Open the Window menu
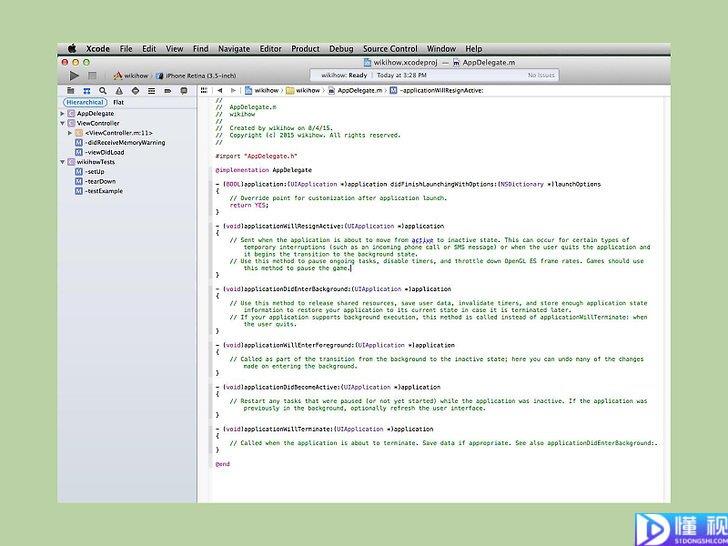Screen dimensions: 728x546 click(441, 49)
